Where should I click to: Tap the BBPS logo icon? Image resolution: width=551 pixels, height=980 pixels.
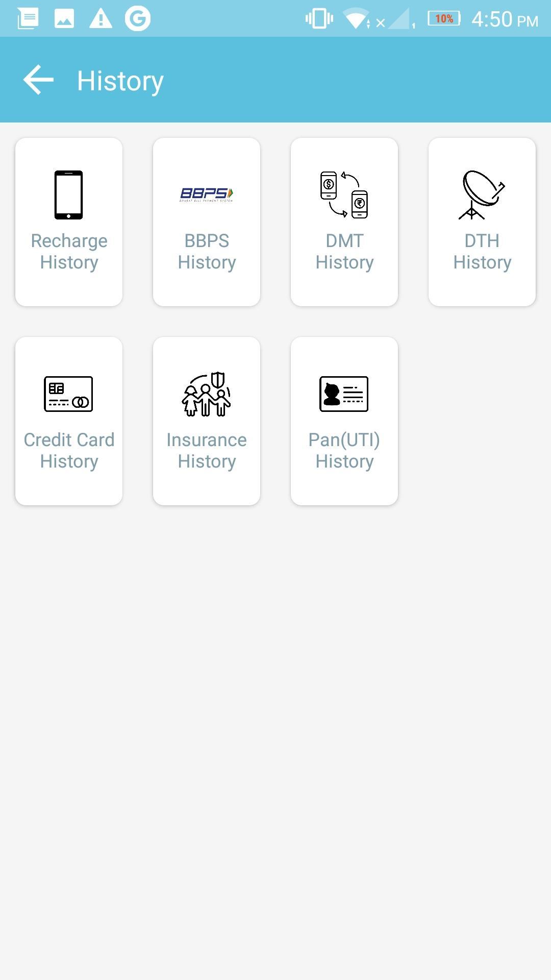pyautogui.click(x=207, y=194)
